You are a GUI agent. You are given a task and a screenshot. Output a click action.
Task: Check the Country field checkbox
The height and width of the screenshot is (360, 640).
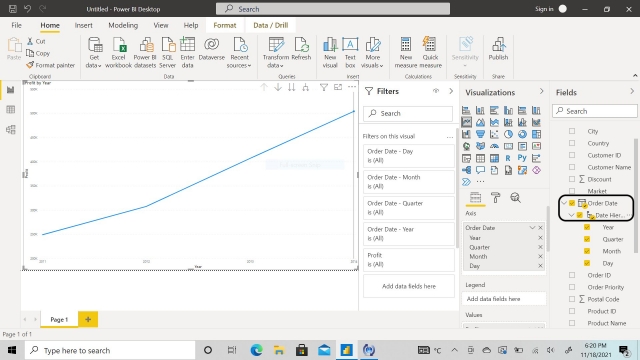tap(572, 143)
